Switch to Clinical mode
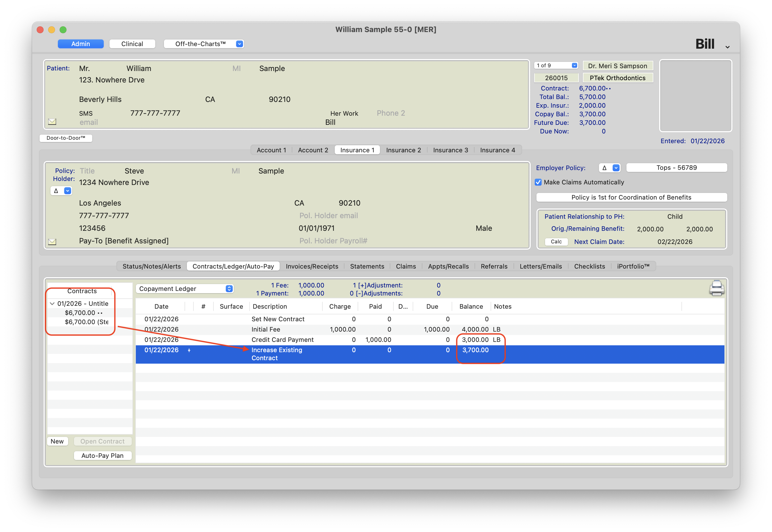772x532 pixels. click(132, 44)
